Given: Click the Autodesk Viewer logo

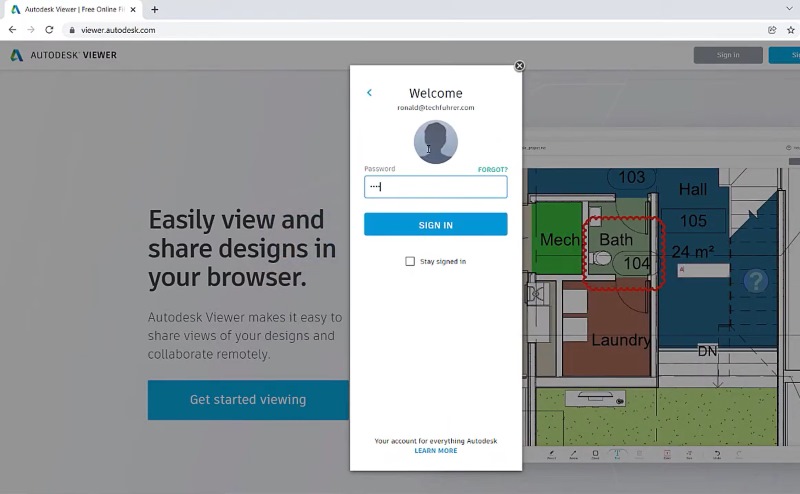Looking at the screenshot, I should 64,55.
